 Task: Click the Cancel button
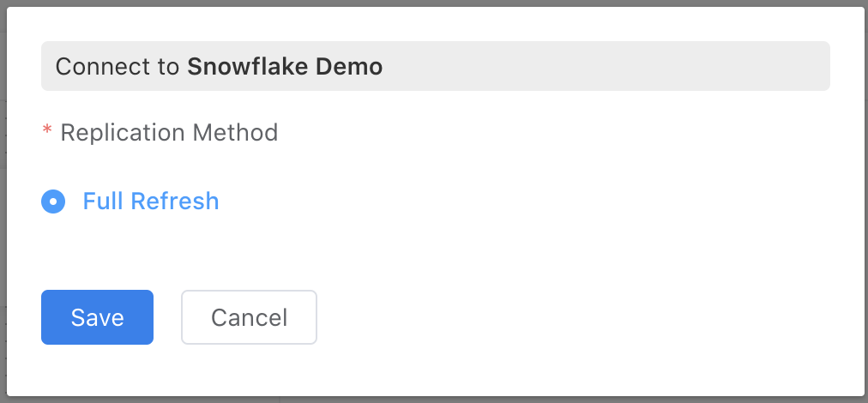pos(249,317)
